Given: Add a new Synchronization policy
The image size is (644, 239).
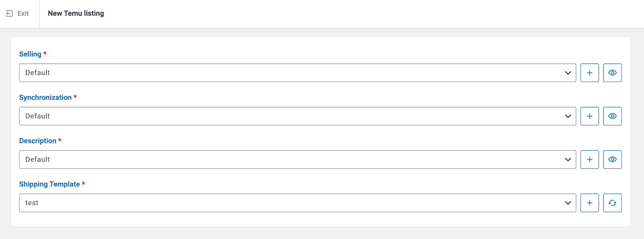Looking at the screenshot, I should [589, 116].
